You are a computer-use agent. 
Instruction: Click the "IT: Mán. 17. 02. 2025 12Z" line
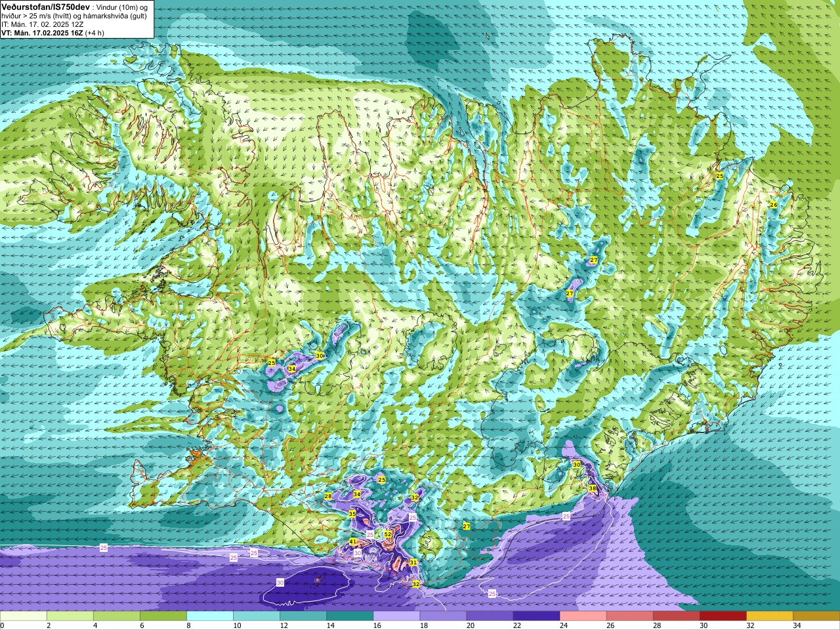click(42, 24)
